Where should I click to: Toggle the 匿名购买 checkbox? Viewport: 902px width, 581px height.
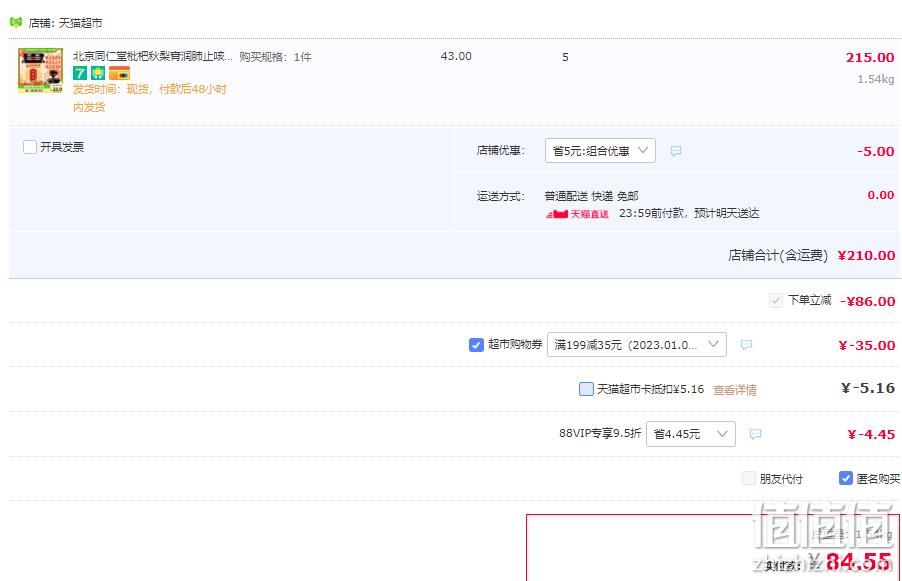click(x=846, y=478)
